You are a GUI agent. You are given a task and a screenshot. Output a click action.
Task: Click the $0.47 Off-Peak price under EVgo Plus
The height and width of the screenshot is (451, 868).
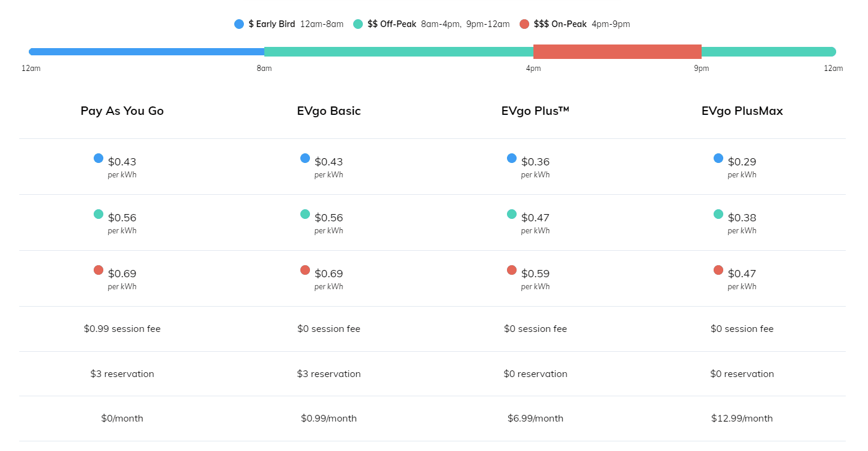535,218
